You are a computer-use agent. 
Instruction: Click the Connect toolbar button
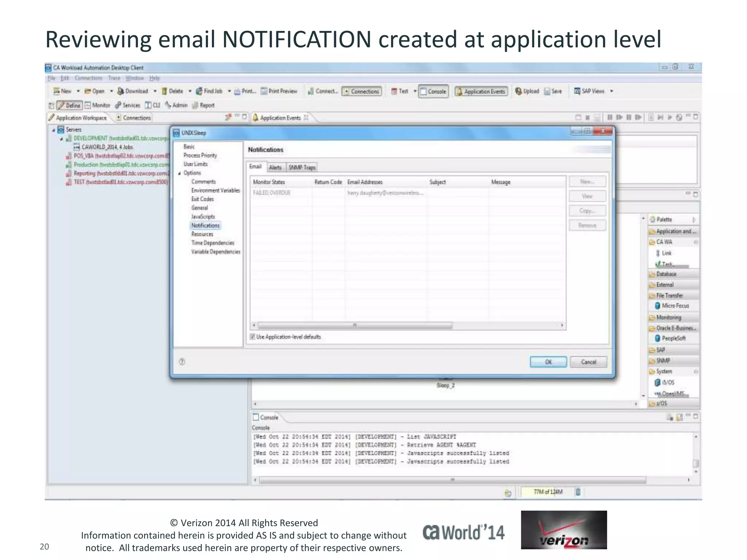322,91
